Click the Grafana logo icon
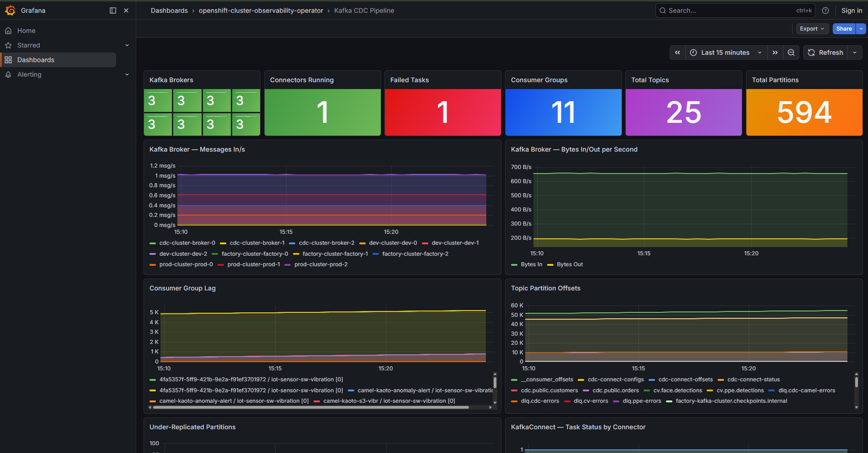The height and width of the screenshot is (453, 868). (x=10, y=11)
